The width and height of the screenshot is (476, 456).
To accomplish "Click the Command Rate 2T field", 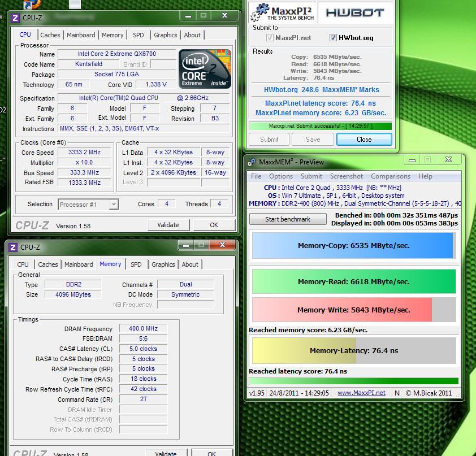I will 143,399.
